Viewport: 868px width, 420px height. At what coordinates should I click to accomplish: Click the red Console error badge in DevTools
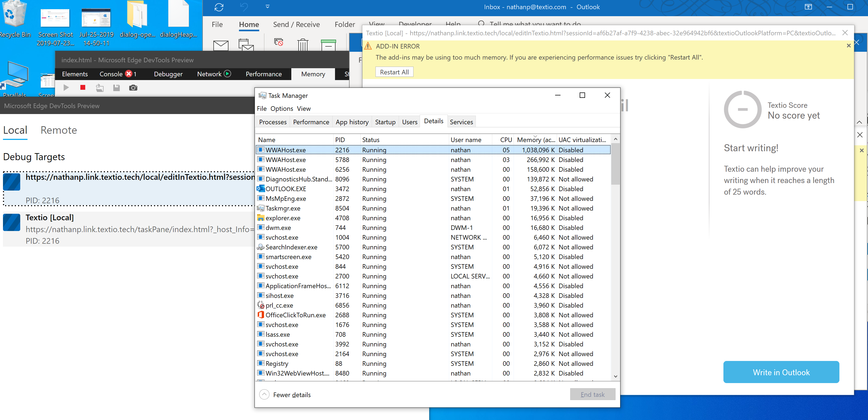point(129,74)
